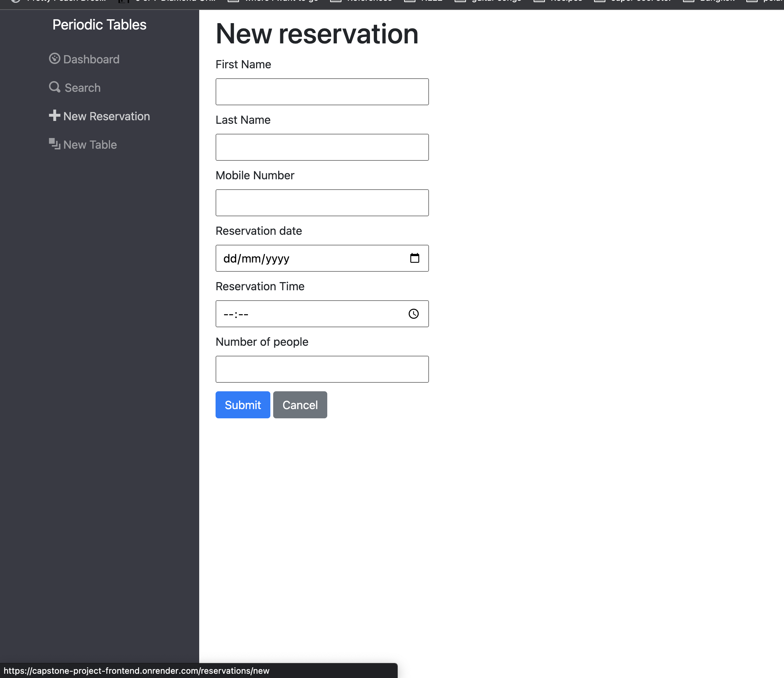Screen dimensions: 784x678
Task: Go to Periodic Tables home
Action: [99, 24]
